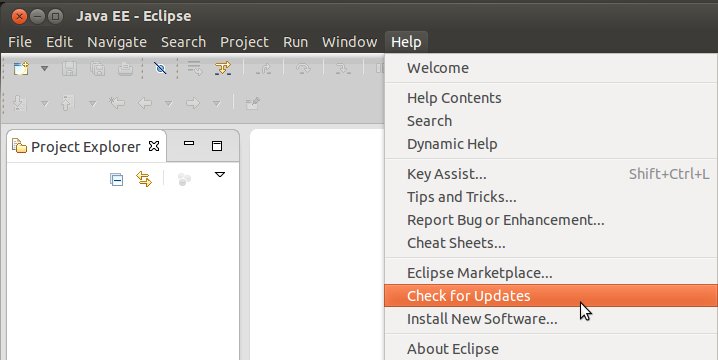
Task: Open the Forward history dropdown arrow
Action: (x=217, y=104)
